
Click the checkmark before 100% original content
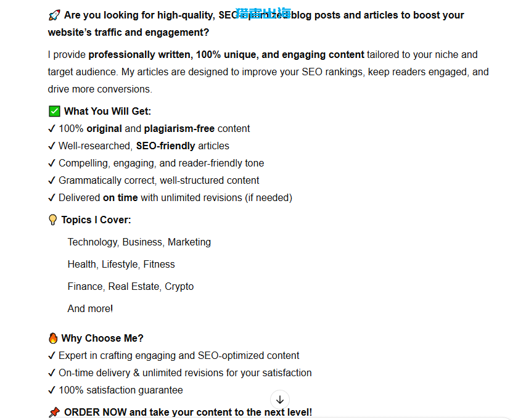pyautogui.click(x=52, y=129)
